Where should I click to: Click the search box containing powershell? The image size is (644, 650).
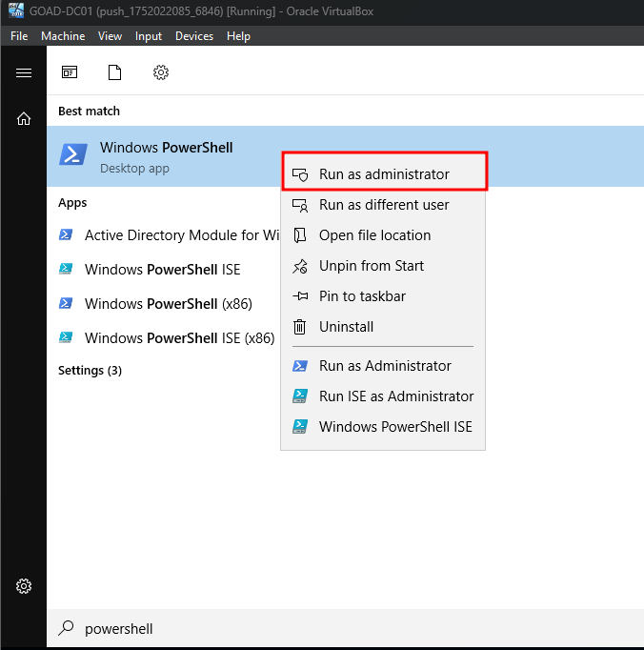coord(345,628)
